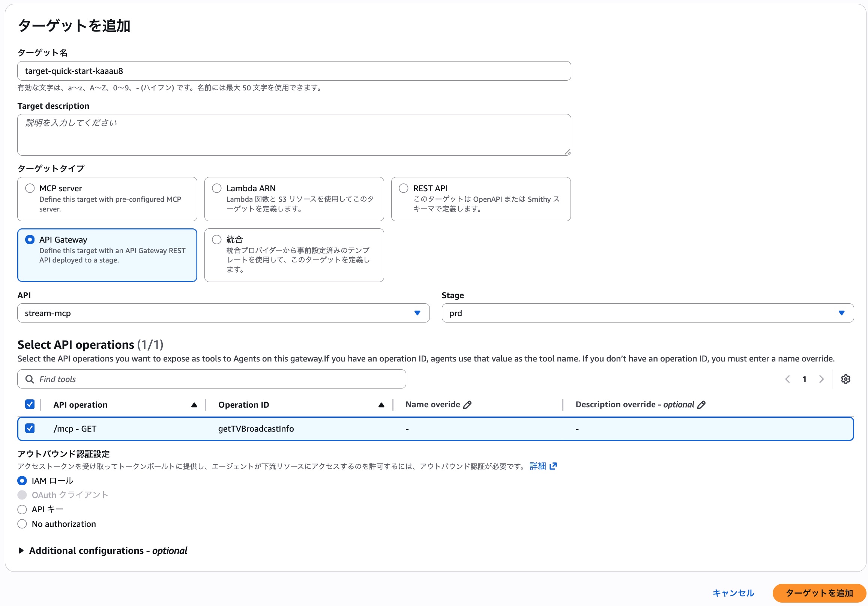Click the Find tools search magnifier icon

click(30, 379)
